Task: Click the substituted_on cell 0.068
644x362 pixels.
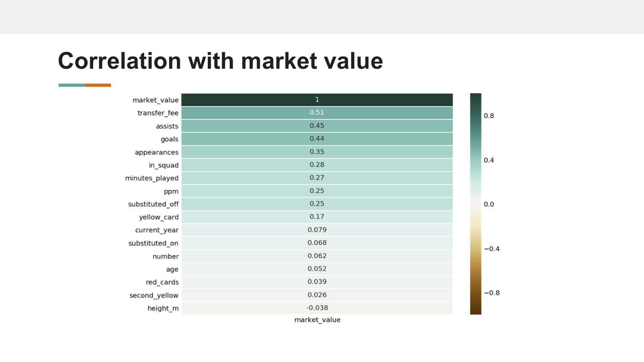Action: click(x=317, y=243)
